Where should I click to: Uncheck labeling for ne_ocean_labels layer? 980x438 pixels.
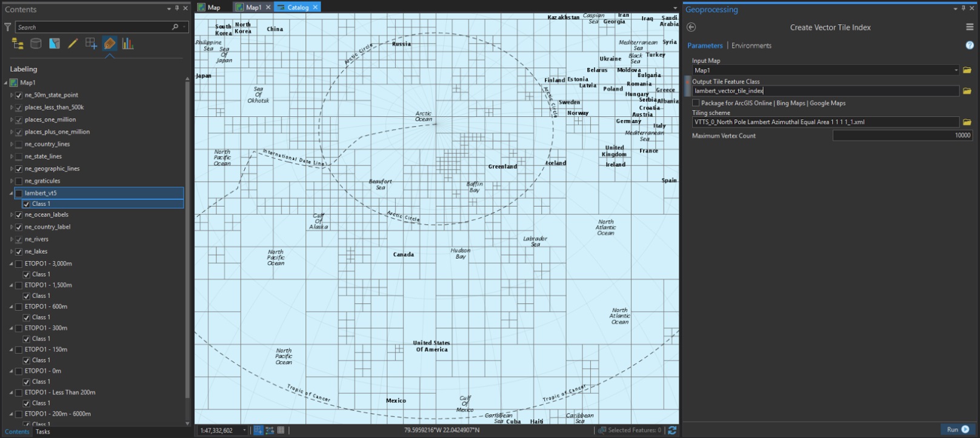pos(19,214)
